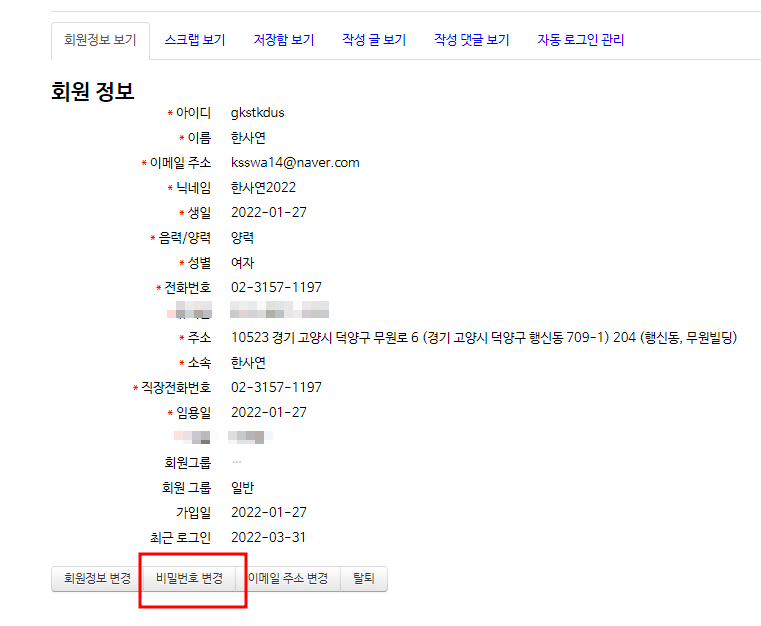Click the 소속 value 한사연
Viewport: 761px width, 626px height.
point(248,363)
